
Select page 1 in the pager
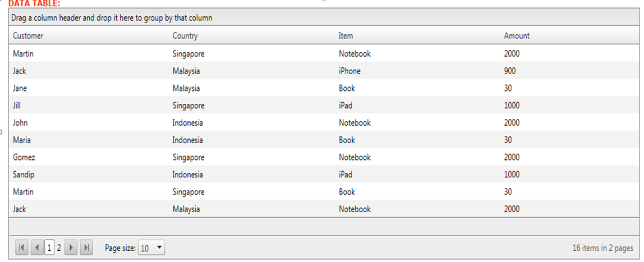pos(49,248)
